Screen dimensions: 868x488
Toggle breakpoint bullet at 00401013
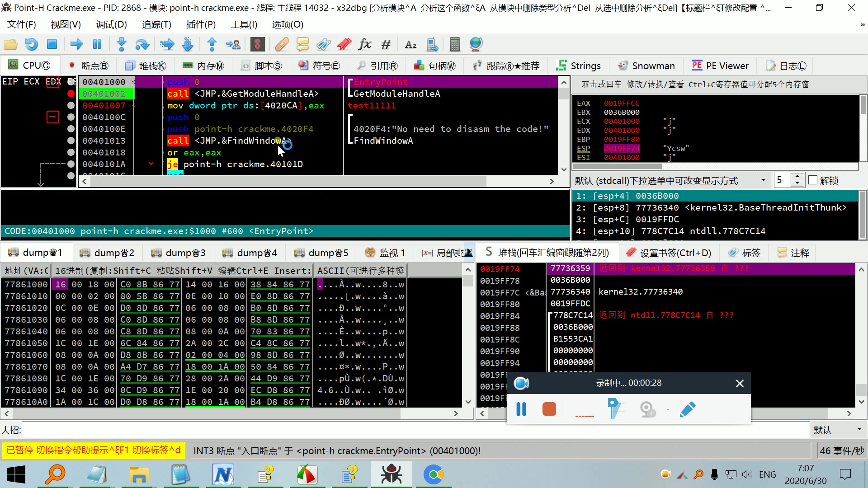pyautogui.click(x=71, y=141)
